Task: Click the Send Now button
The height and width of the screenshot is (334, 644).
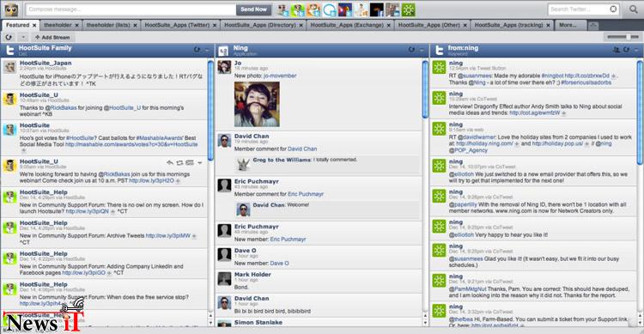Action: click(x=253, y=9)
